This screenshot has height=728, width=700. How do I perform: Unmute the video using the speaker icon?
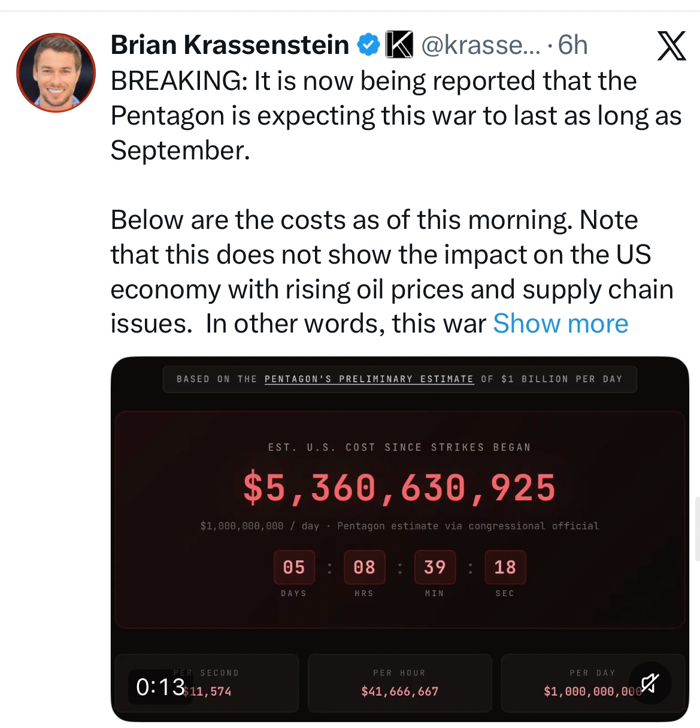(x=650, y=683)
